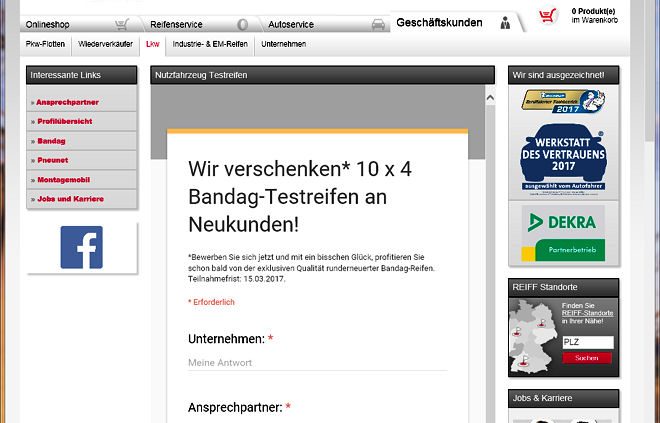Click the 'REIFF Standorte' panel header
The image size is (660, 423).
pos(563,287)
